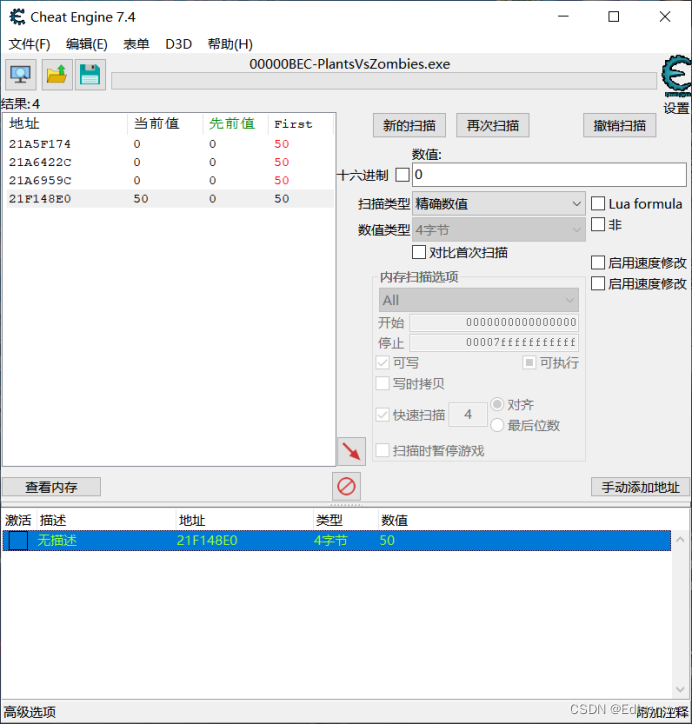Viewport: 692px width, 724px height.
Task: Click the 开始 start address field
Action: [x=494, y=322]
